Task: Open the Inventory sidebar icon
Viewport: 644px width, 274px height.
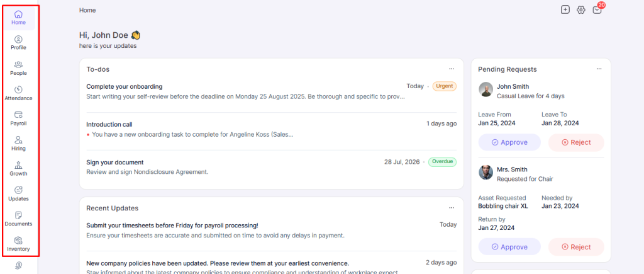Action: [x=18, y=244]
